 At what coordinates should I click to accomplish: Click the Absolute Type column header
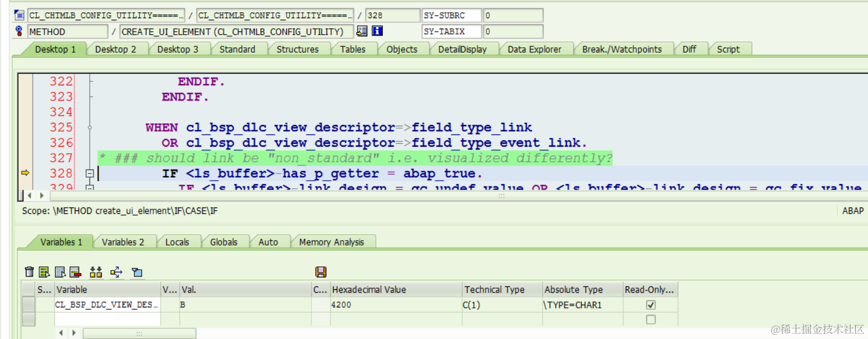[582, 289]
